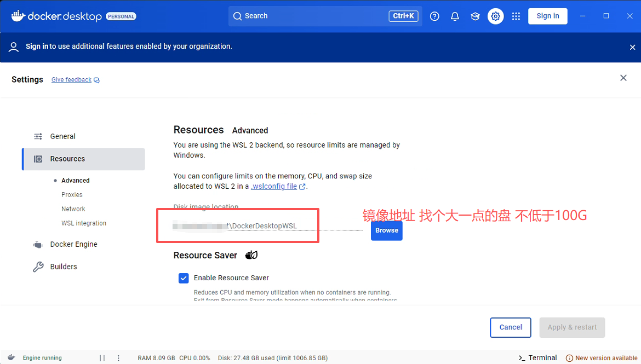The image size is (641, 364).
Task: Click the Disk 27.48 GB used status
Action: tap(273, 358)
